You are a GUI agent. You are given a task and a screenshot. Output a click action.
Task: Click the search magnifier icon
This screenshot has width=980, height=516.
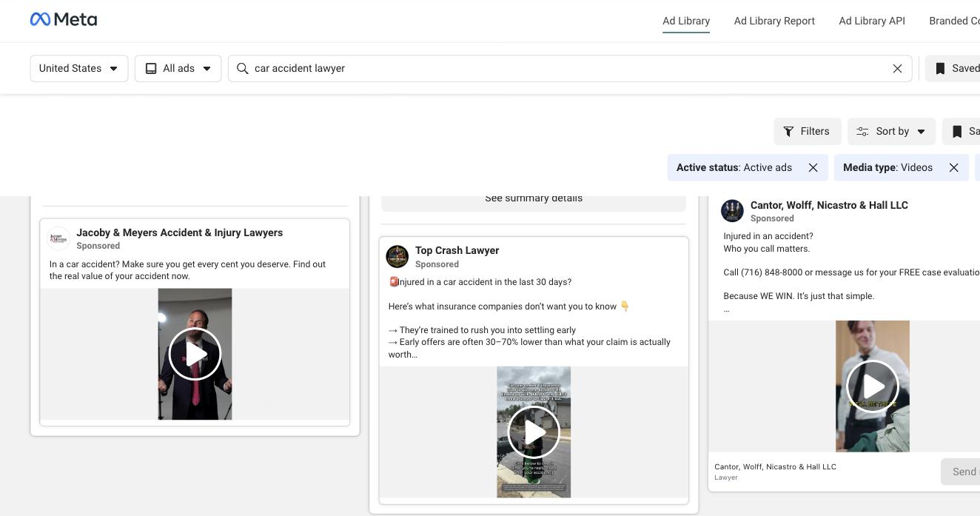242,68
